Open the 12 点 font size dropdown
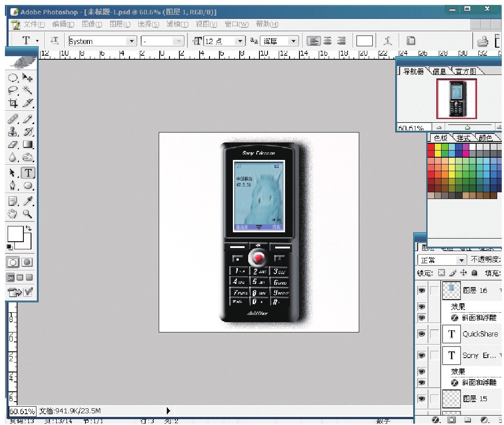Image resolution: width=504 pixels, height=425 pixels. coord(240,41)
